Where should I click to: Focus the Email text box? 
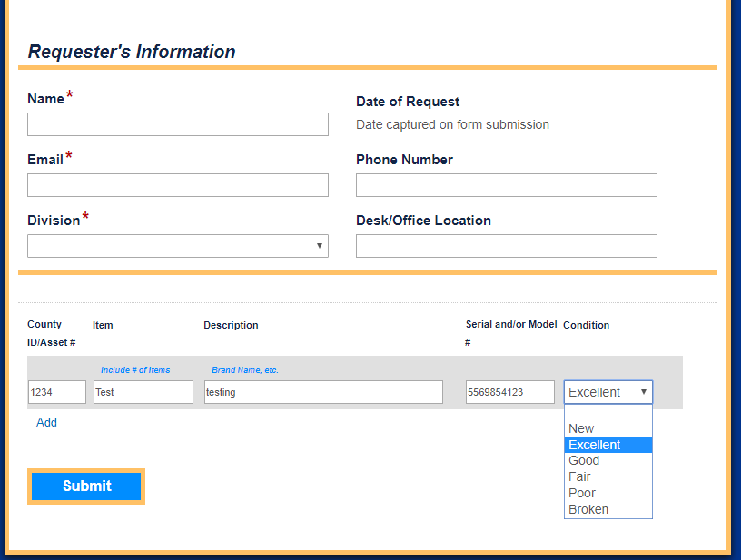pos(177,185)
